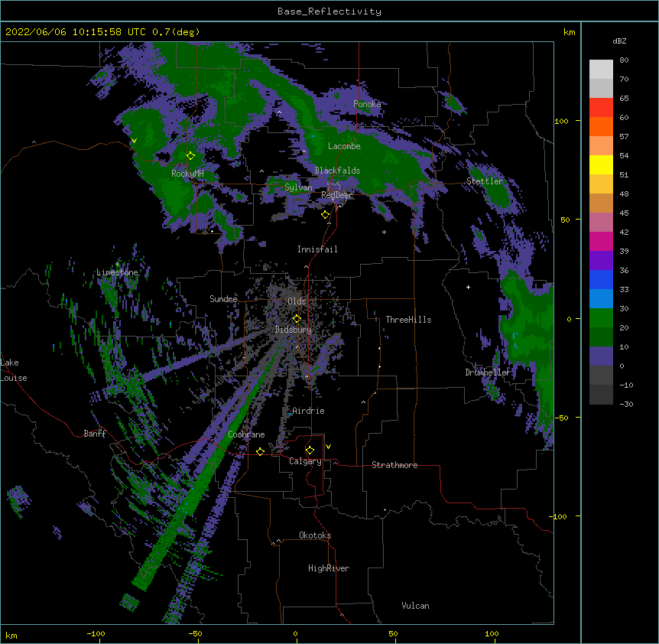Click the Airdrie label

[x=309, y=411]
